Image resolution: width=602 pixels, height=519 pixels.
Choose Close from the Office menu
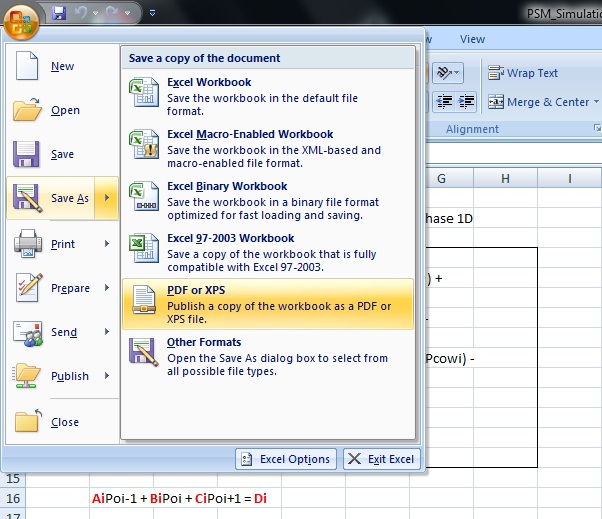point(62,422)
